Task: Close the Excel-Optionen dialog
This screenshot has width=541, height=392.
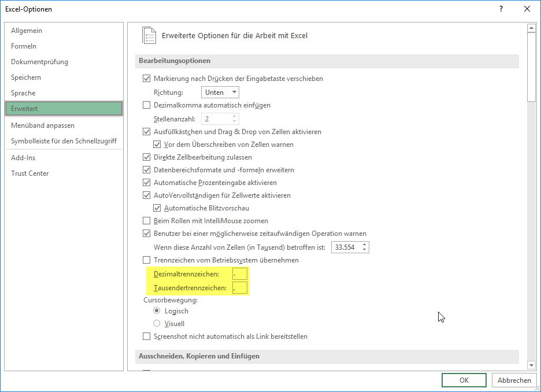Action: 527,9
